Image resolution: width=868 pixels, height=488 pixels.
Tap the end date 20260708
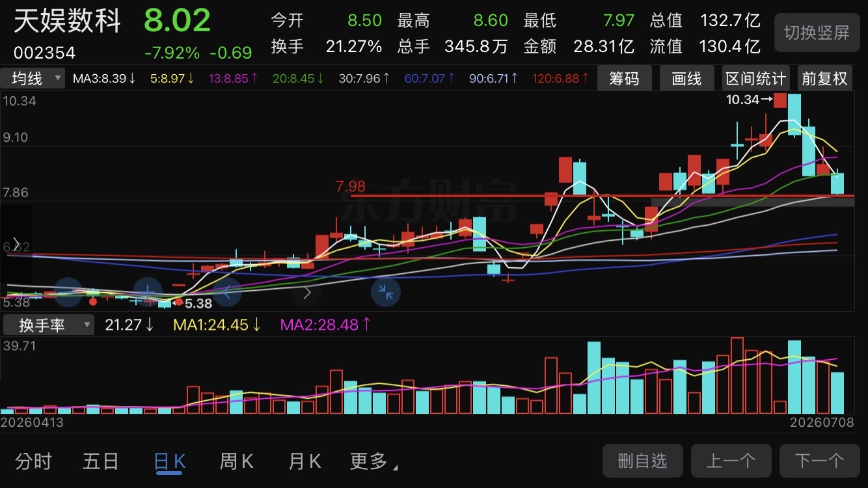coord(821,422)
